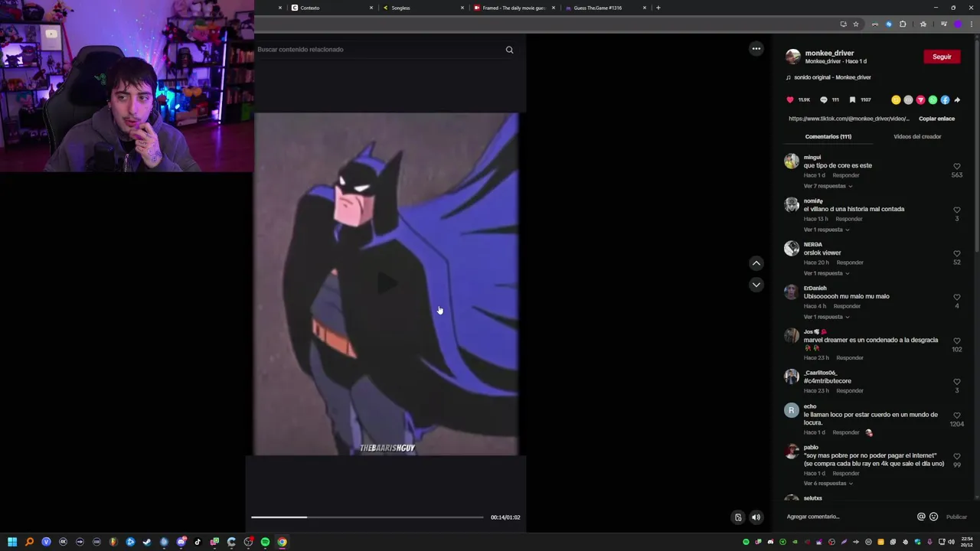Click the Agregar comentario input
Viewport: 980px width, 551px height.
(x=848, y=517)
